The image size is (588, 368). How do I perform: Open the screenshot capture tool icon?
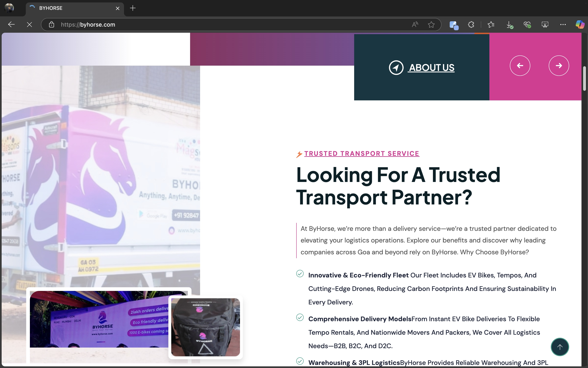[545, 24]
